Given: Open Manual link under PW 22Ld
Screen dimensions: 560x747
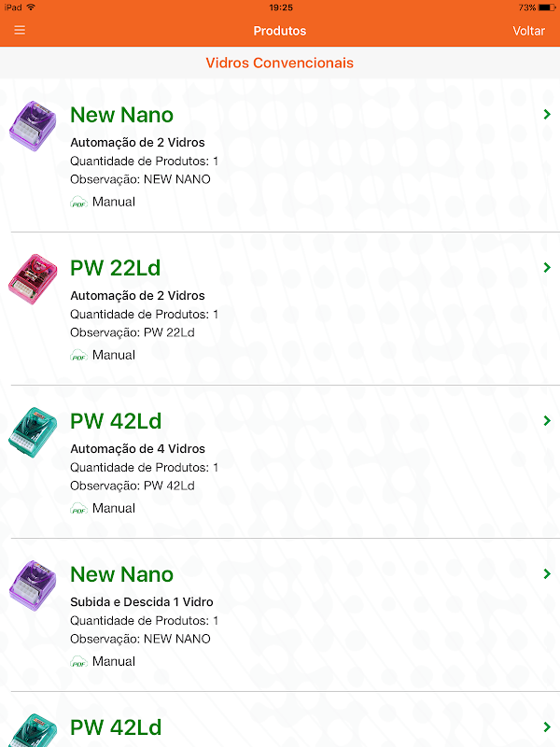Looking at the screenshot, I should pos(114,355).
